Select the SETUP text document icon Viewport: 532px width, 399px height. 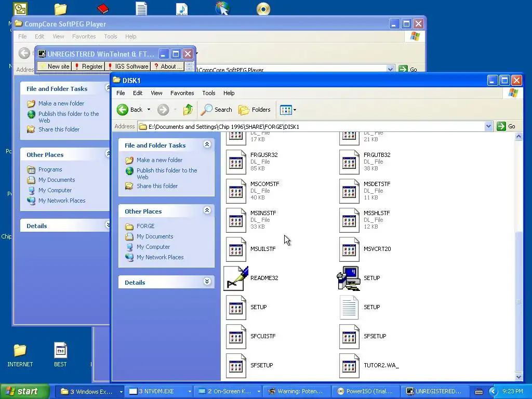(349, 308)
